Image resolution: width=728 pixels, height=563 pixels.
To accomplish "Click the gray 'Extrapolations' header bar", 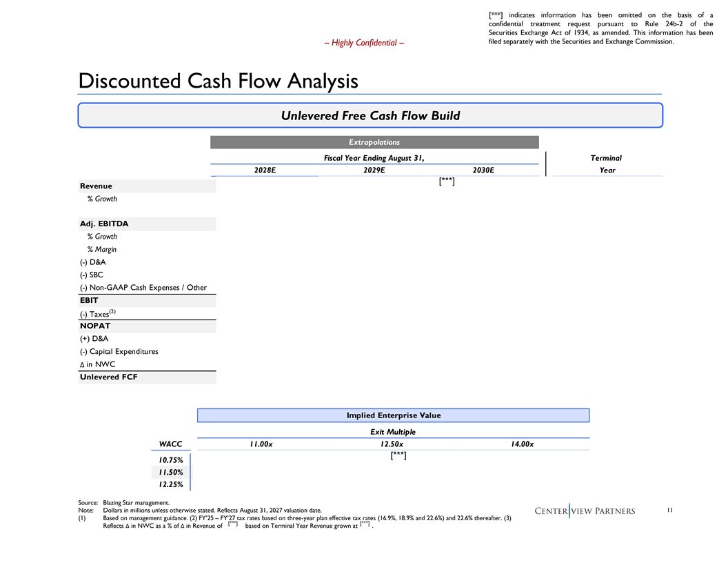I will pyautogui.click(x=374, y=142).
